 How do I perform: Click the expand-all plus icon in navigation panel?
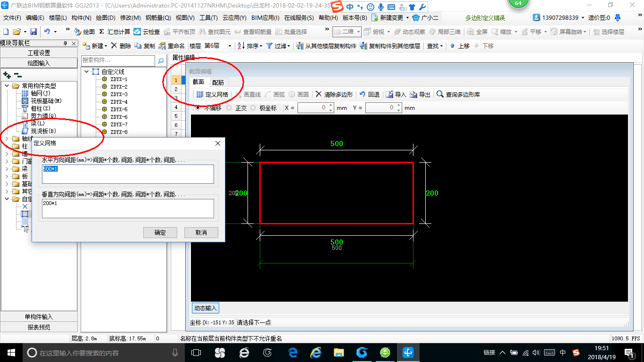pos(7,74)
